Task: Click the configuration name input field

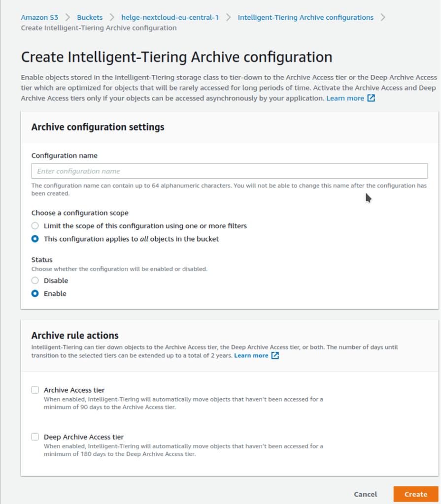Action: pos(229,171)
